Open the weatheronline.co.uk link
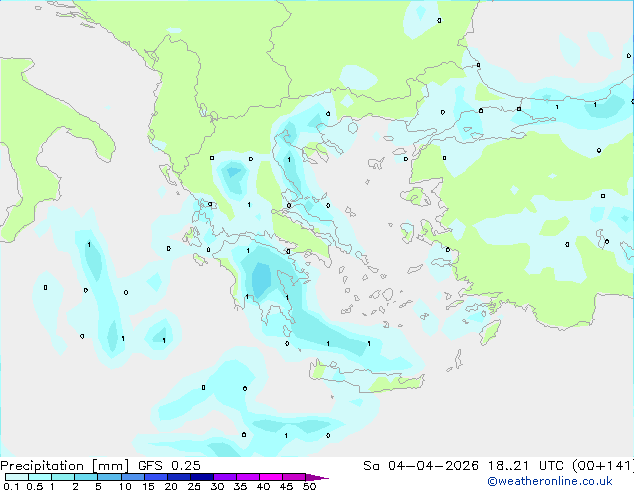The height and width of the screenshot is (490, 634). 549,481
